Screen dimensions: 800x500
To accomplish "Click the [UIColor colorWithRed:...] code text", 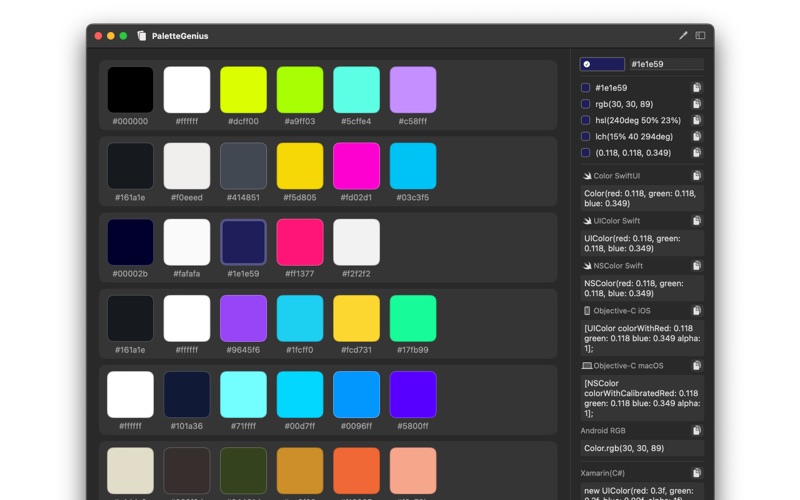I will point(642,338).
